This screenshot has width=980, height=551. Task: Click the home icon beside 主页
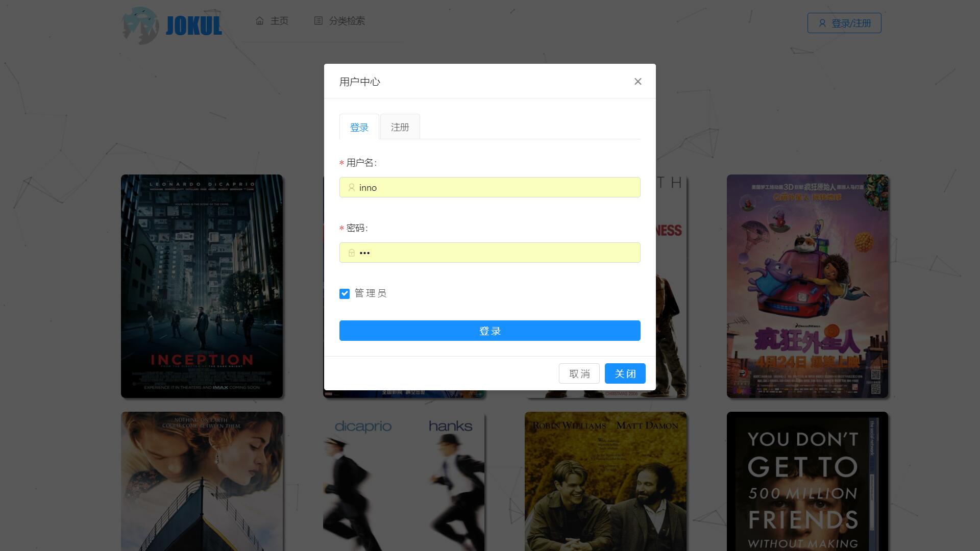[260, 21]
